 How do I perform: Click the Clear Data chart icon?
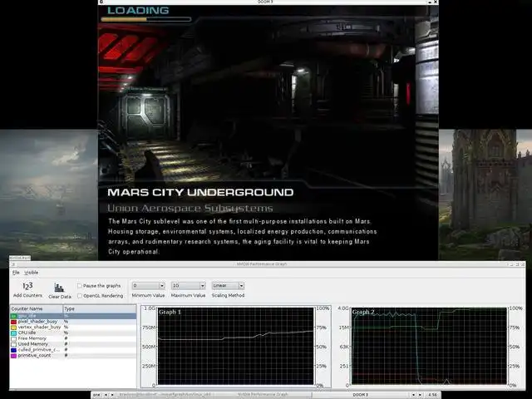59,288
